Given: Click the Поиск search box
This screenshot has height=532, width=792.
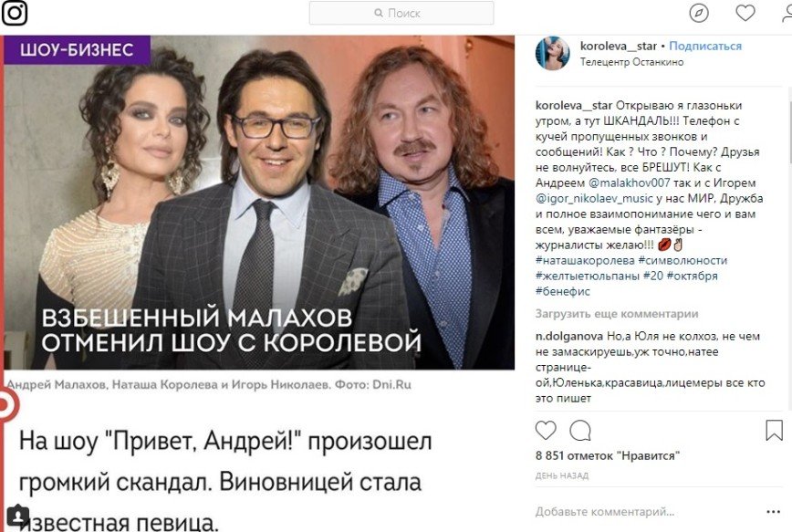Looking at the screenshot, I should click(x=401, y=13).
